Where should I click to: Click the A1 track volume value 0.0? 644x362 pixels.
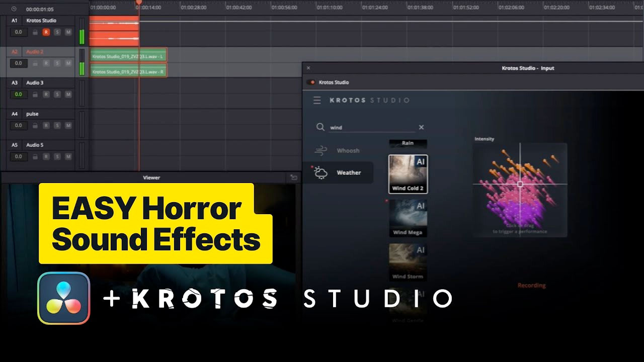pos(18,32)
